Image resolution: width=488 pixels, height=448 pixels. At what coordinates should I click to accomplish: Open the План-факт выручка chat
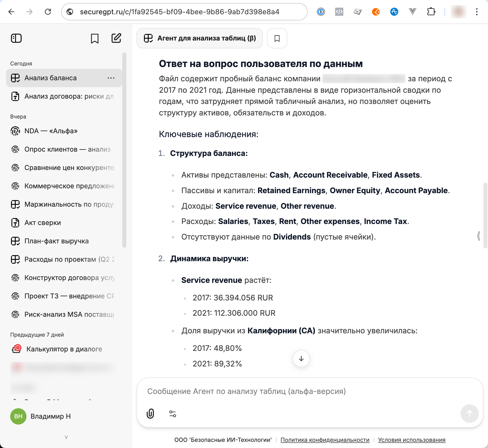pos(64,241)
